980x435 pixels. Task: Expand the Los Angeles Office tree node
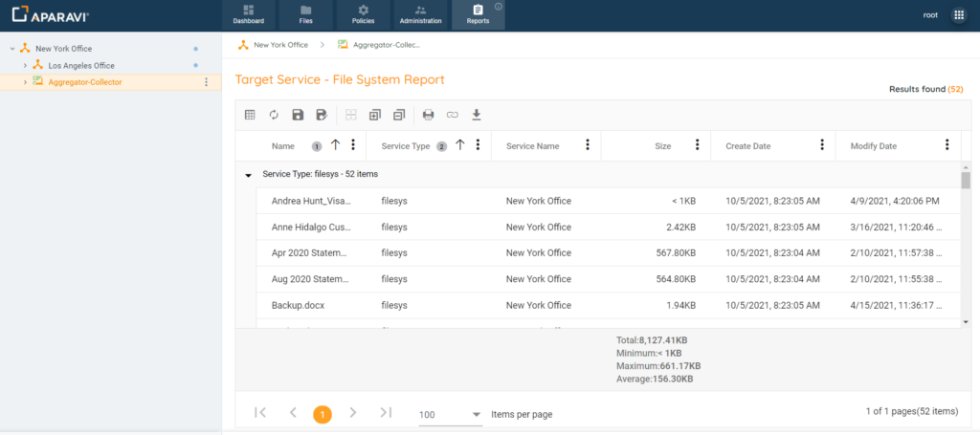tap(25, 65)
